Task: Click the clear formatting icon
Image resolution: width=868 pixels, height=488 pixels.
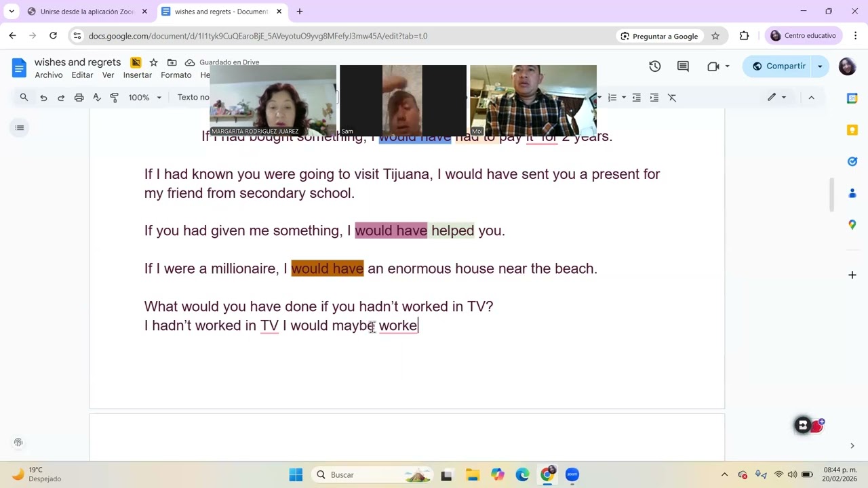Action: [672, 98]
